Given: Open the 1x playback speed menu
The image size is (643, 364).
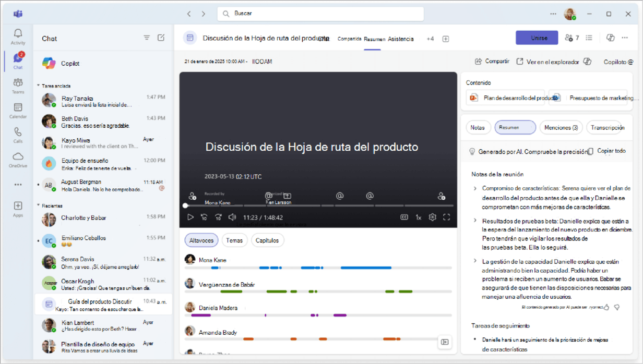Looking at the screenshot, I should pos(418,217).
